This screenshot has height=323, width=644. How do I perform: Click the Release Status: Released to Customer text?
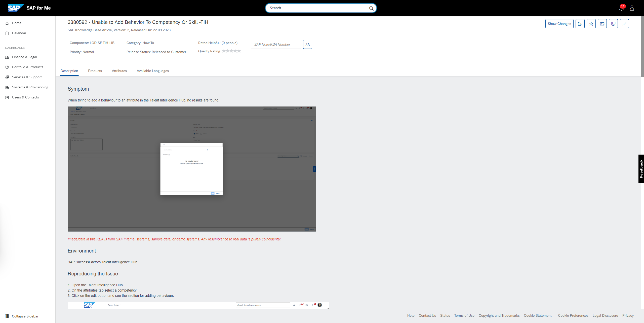(x=156, y=52)
